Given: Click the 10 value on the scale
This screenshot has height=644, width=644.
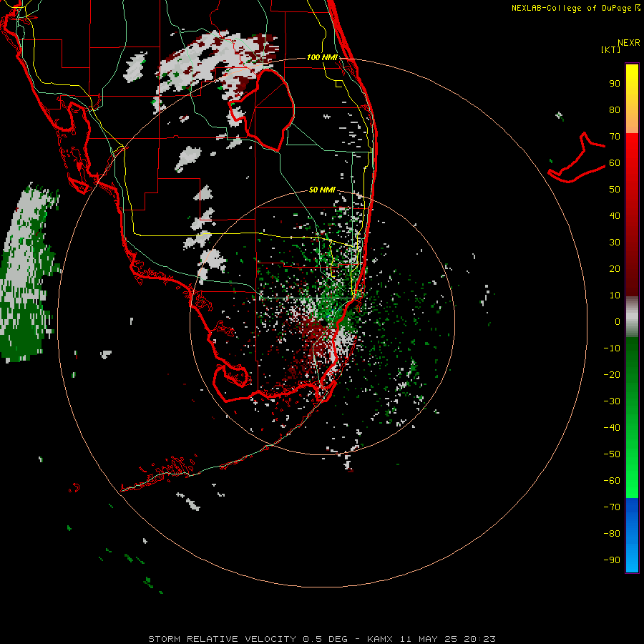Looking at the screenshot, I should click(615, 296).
